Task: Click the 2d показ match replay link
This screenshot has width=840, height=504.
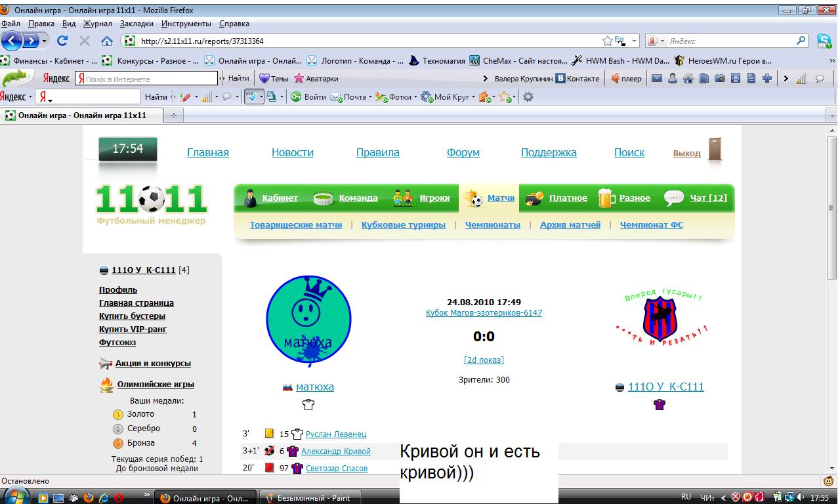Action: point(484,360)
